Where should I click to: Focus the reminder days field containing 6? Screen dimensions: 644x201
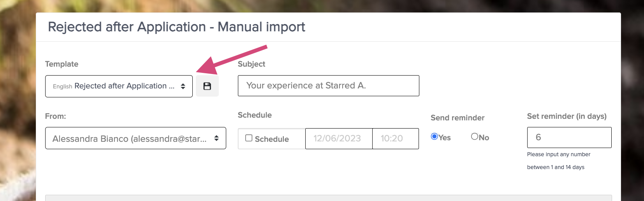coord(569,138)
